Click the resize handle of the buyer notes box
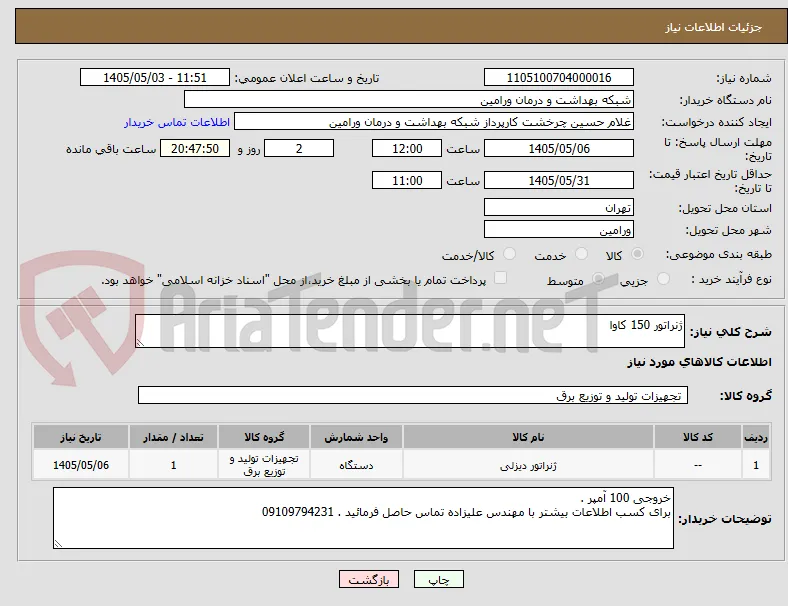788x606 pixels. pos(58,544)
